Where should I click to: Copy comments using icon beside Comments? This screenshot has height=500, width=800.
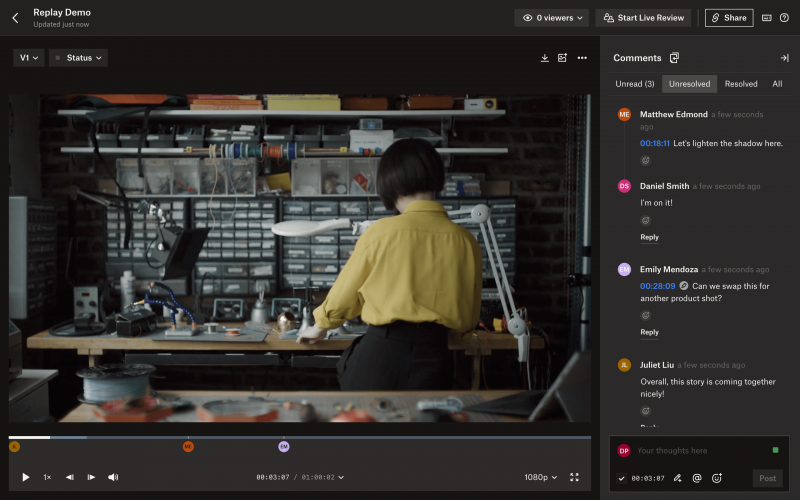coord(674,58)
